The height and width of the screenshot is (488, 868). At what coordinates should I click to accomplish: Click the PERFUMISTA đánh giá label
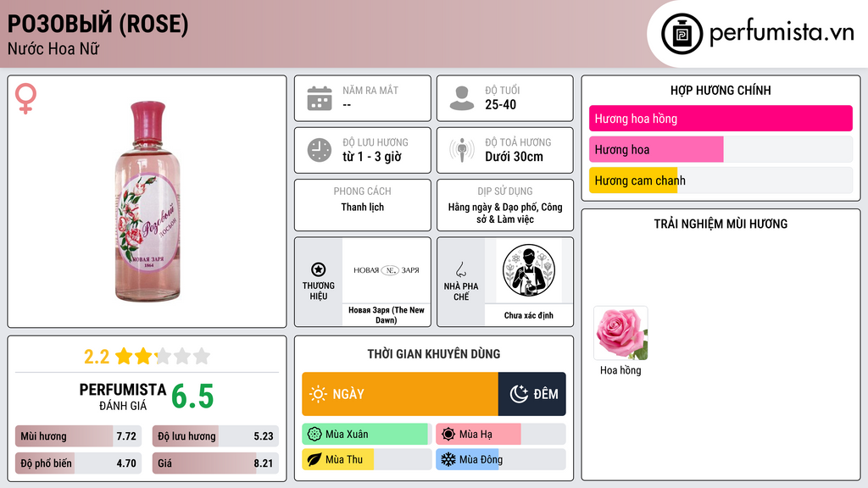[x=122, y=396]
